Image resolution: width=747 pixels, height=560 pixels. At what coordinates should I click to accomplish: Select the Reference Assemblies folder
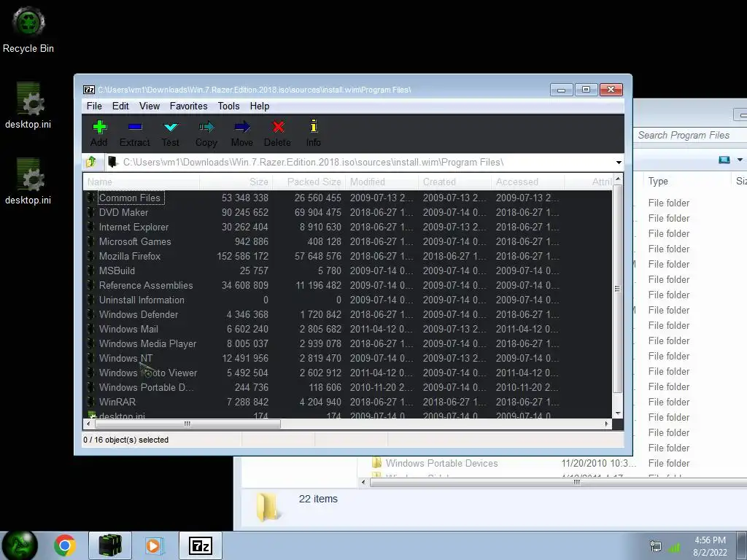click(348, 285)
